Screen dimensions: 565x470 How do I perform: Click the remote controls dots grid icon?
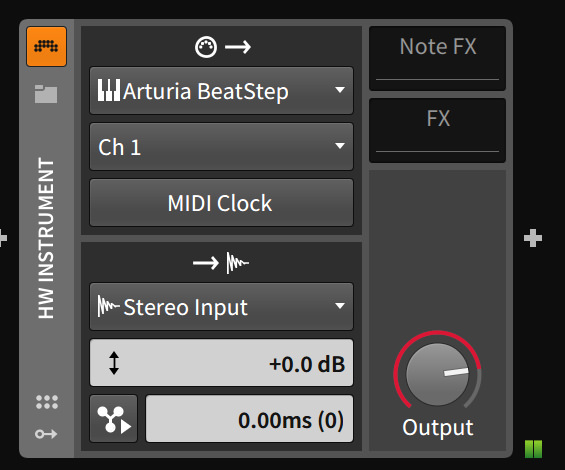(x=47, y=402)
